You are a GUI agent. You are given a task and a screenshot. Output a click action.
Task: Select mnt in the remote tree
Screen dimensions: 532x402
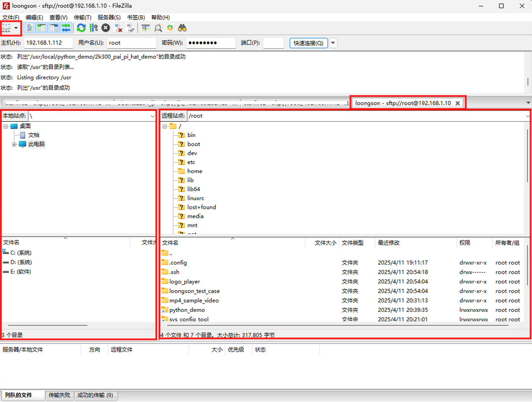click(x=192, y=225)
